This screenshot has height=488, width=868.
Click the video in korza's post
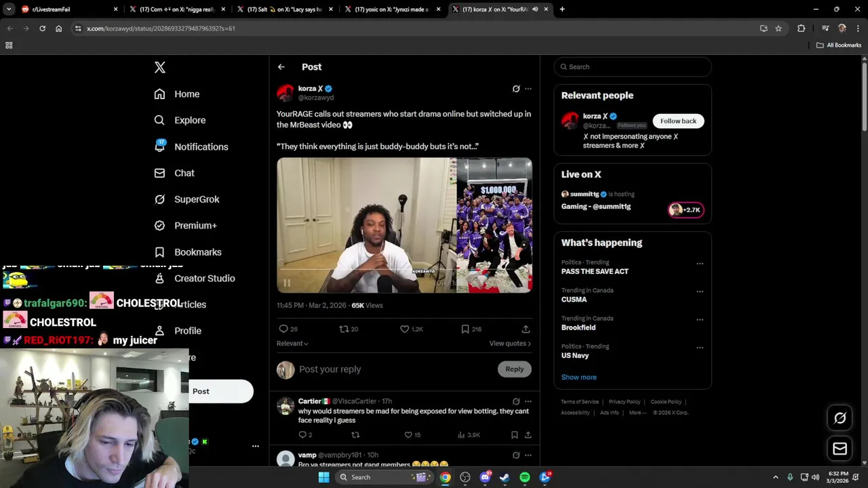click(404, 225)
